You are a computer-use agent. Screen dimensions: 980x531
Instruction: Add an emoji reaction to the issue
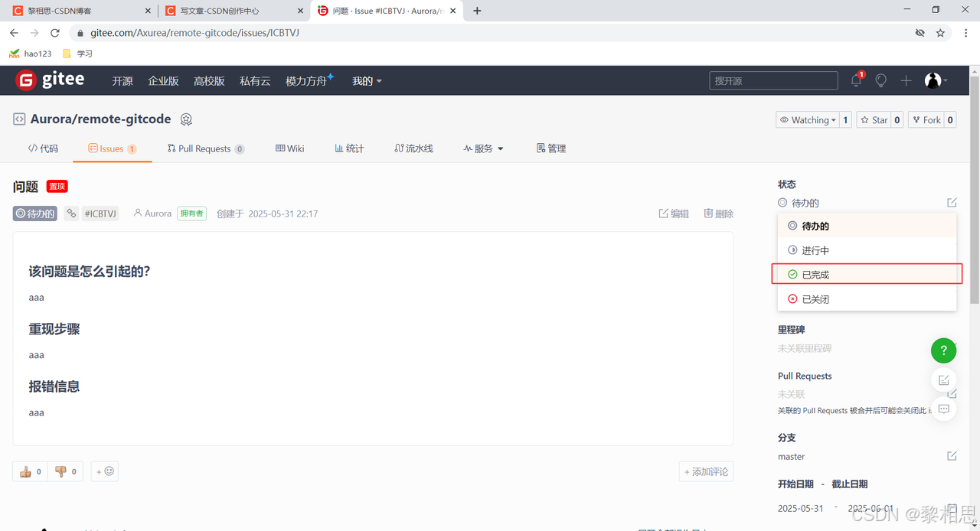coord(105,471)
